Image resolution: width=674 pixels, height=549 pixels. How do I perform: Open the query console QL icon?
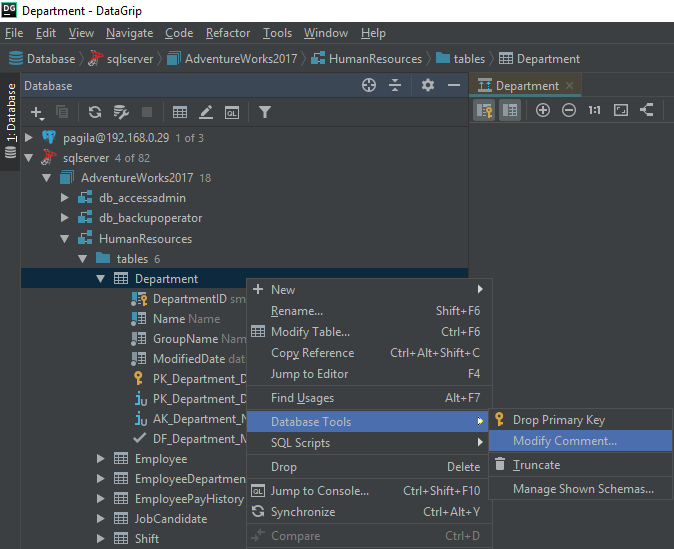tap(232, 113)
